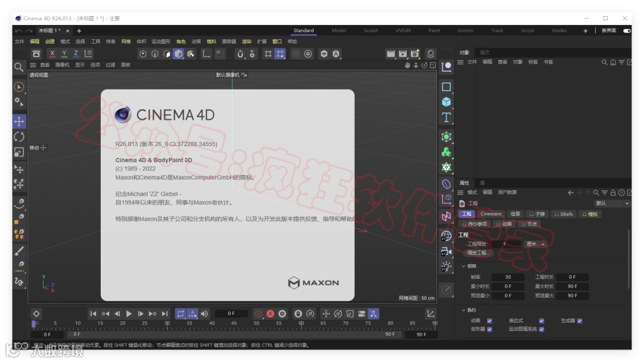The width and height of the screenshot is (644, 362).
Task: Play the animation forward
Action: point(129,314)
